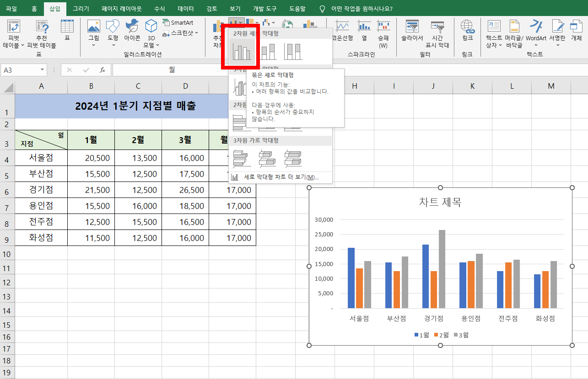Screen dimensions: 588x379
Task: Choose the 3D clustered bar chart thumbnail
Action: pyautogui.click(x=242, y=159)
